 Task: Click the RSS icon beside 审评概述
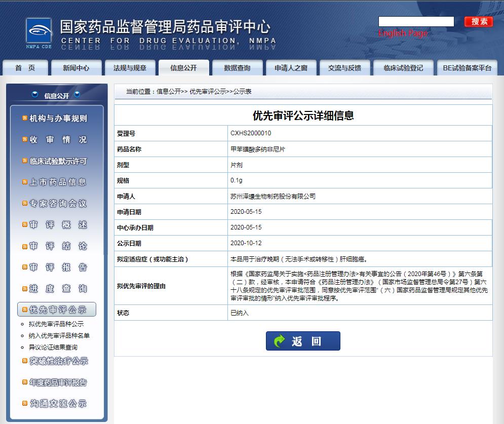coord(25,224)
